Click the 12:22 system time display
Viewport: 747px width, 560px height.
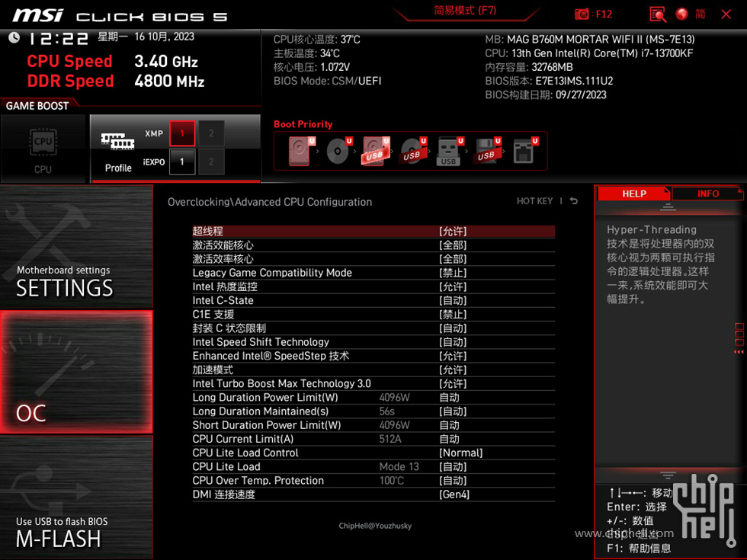(x=59, y=38)
